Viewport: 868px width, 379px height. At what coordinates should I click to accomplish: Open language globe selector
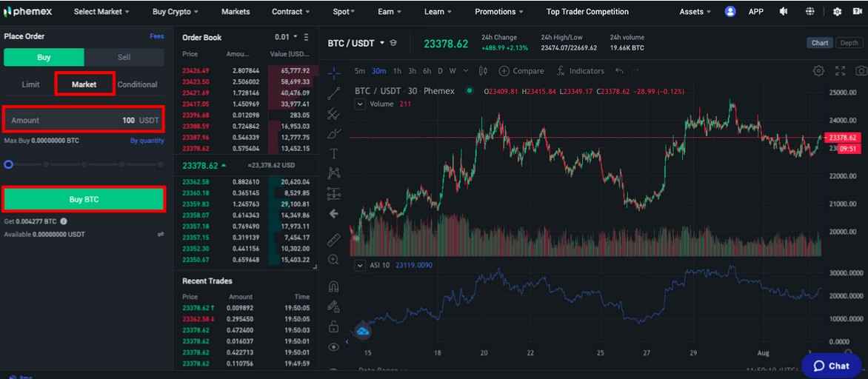tap(810, 11)
